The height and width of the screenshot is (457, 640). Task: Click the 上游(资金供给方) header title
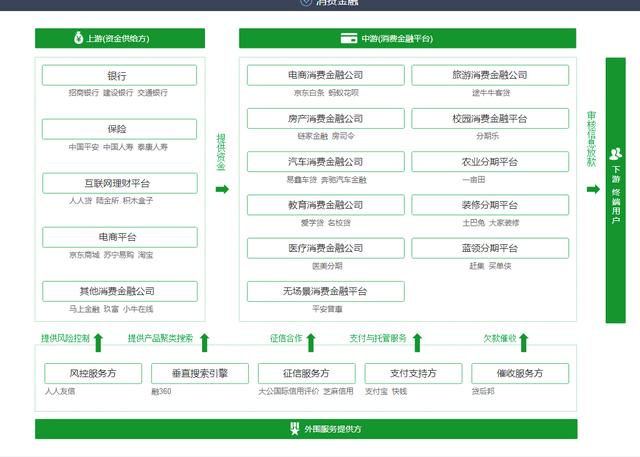(x=118, y=38)
